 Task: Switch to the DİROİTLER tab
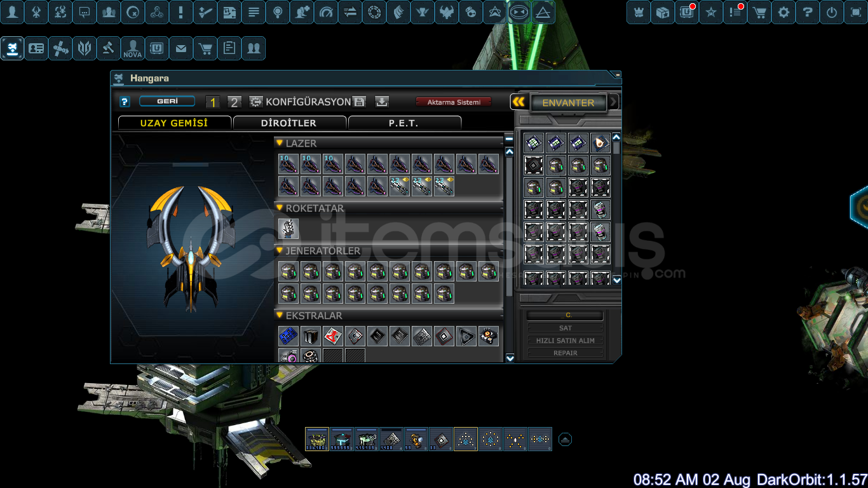[x=289, y=123]
